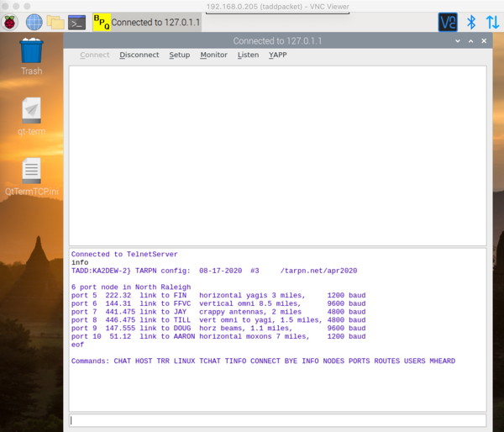Open the Listen menu
504x432 pixels.
click(x=248, y=55)
